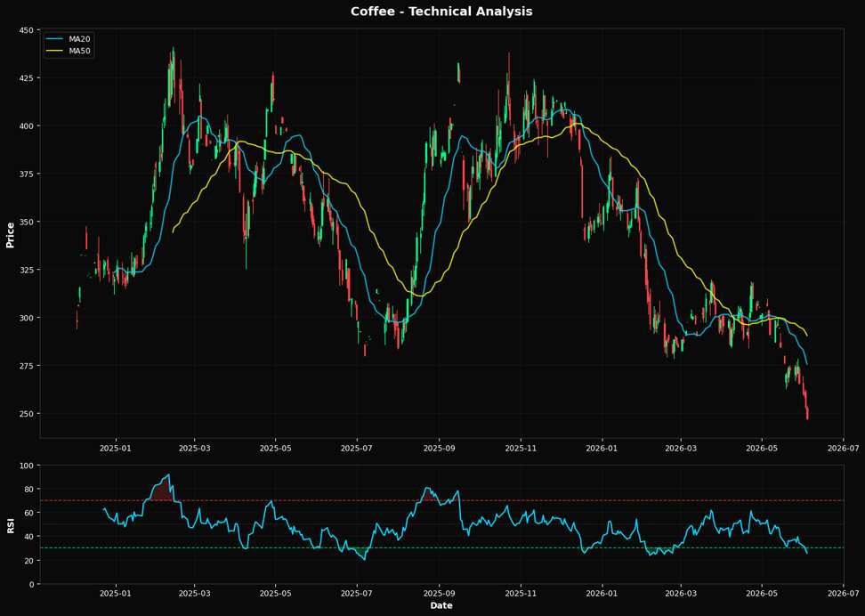Click the 2025-01 RSI panel date tick
This screenshot has height=616, width=865.
(x=116, y=595)
